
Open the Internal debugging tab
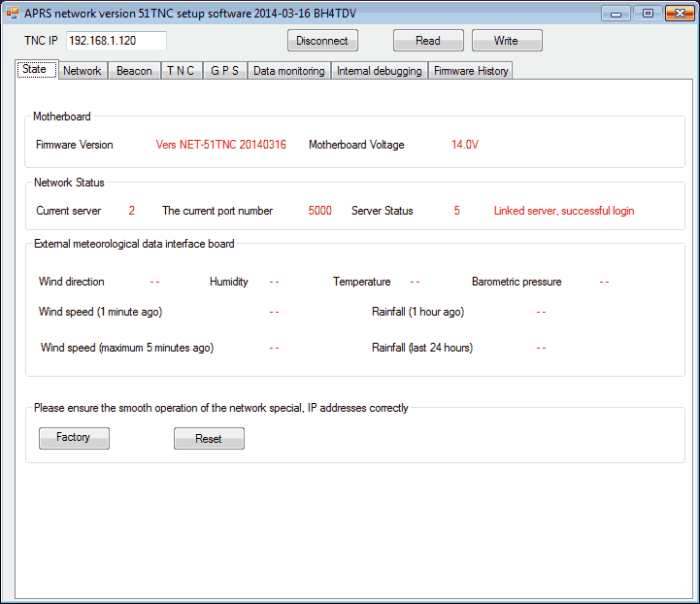pyautogui.click(x=380, y=71)
